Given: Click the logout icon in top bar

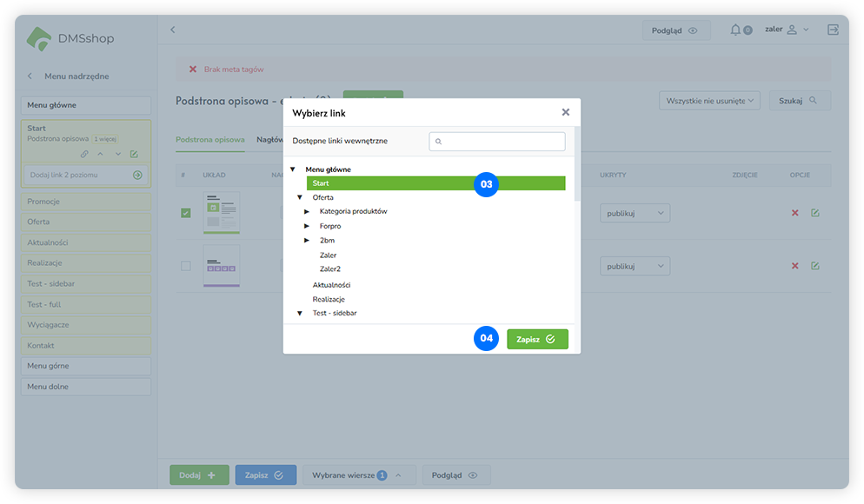Looking at the screenshot, I should pos(833,30).
